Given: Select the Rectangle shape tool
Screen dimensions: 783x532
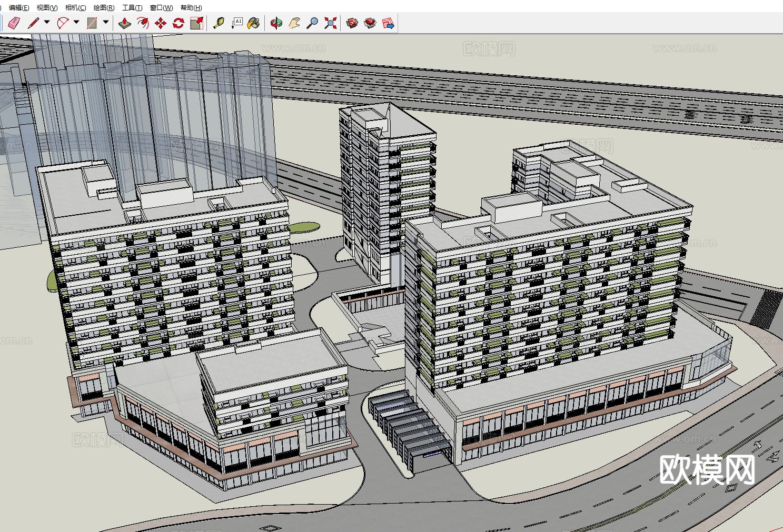Looking at the screenshot, I should (x=92, y=23).
